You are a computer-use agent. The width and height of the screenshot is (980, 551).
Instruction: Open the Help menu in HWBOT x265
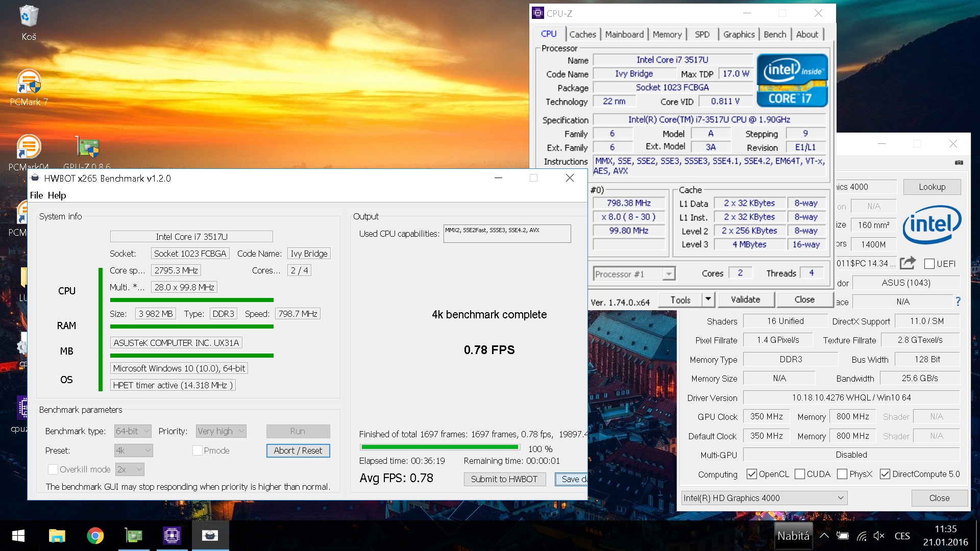click(x=57, y=195)
